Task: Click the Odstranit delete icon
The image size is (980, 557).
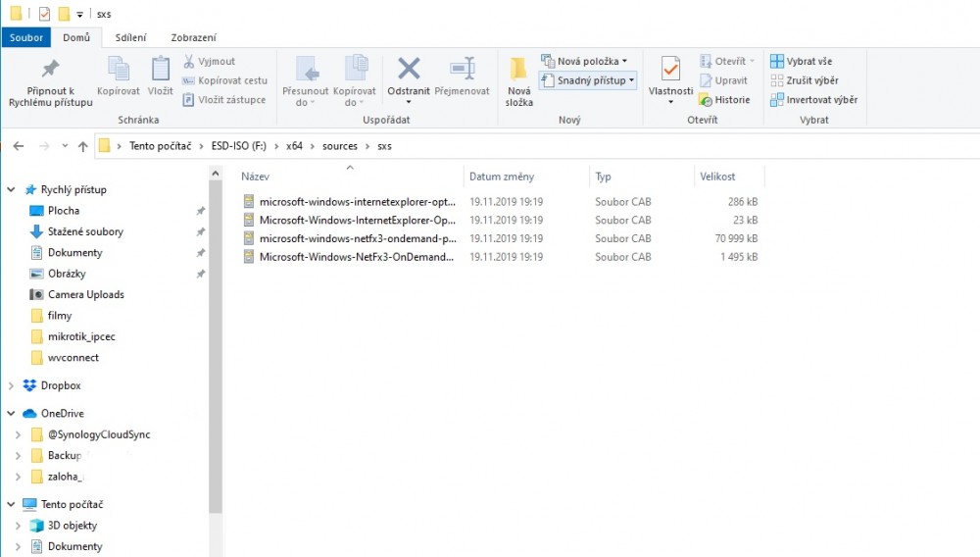Action: [x=409, y=69]
